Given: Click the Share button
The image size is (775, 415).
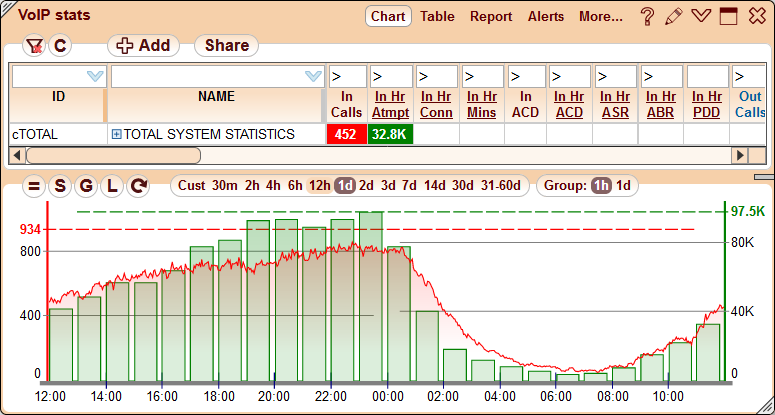Looking at the screenshot, I should coord(226,46).
